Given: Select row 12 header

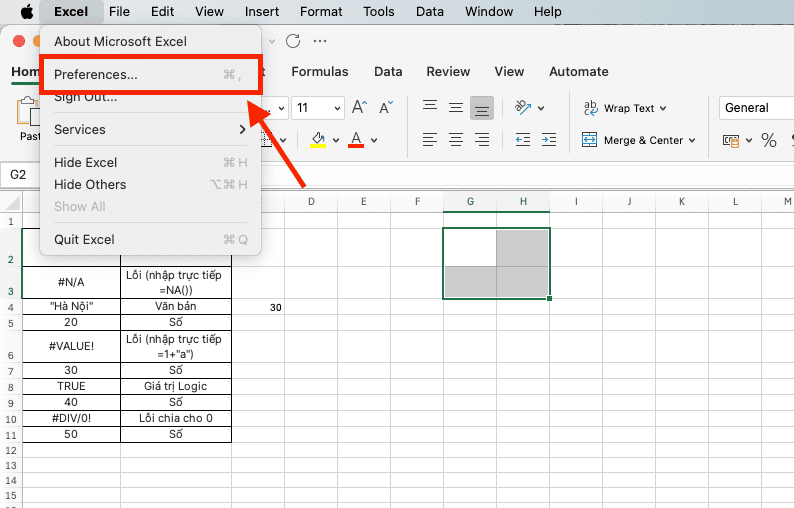Looking at the screenshot, I should 11,450.
